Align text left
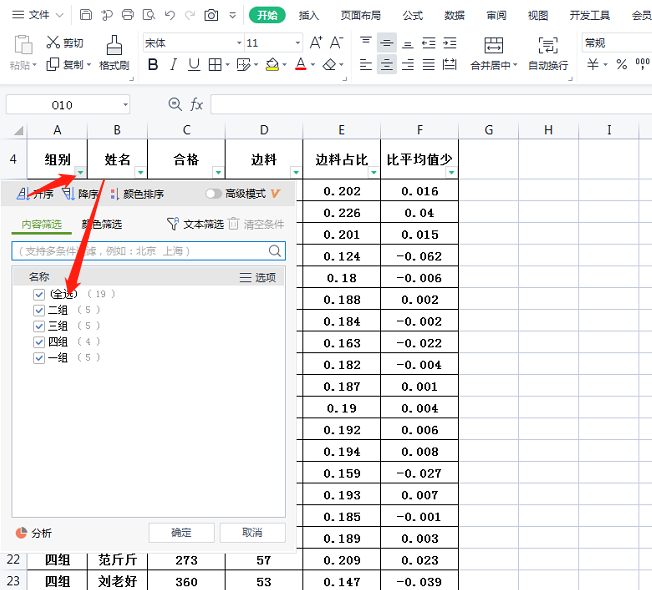 (x=366, y=64)
